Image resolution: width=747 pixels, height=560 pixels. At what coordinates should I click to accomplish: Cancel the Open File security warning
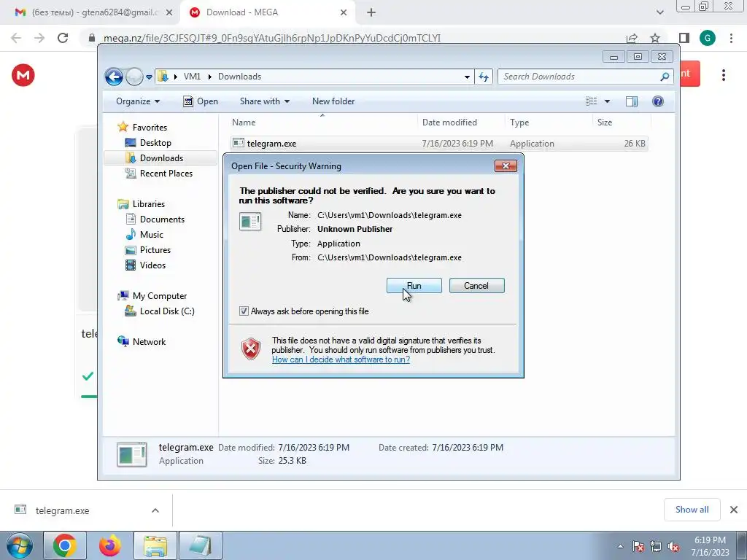click(476, 286)
